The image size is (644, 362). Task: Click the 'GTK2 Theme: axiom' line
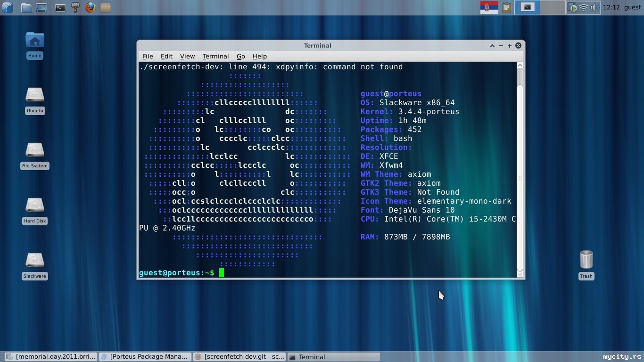pyautogui.click(x=401, y=183)
